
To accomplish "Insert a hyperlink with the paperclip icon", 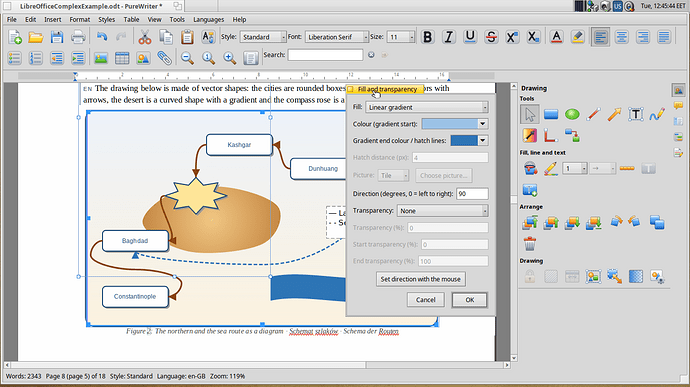I will coord(164,58).
